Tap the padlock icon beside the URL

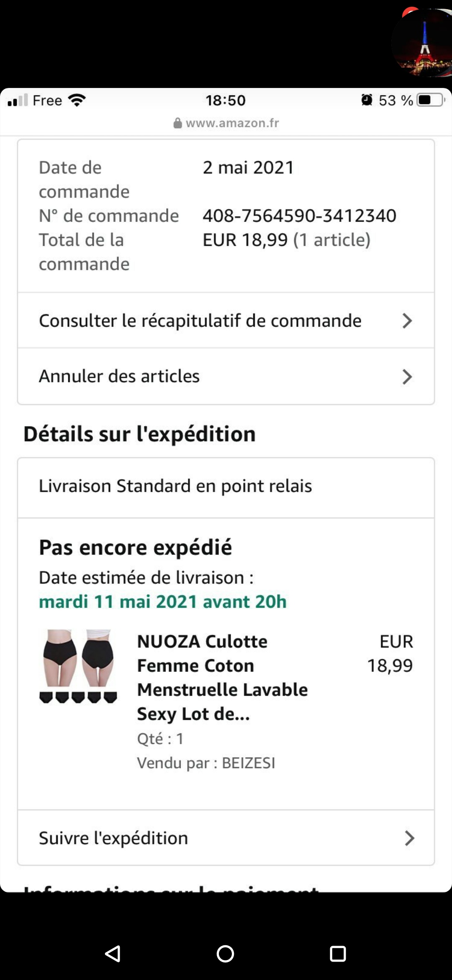tap(178, 123)
